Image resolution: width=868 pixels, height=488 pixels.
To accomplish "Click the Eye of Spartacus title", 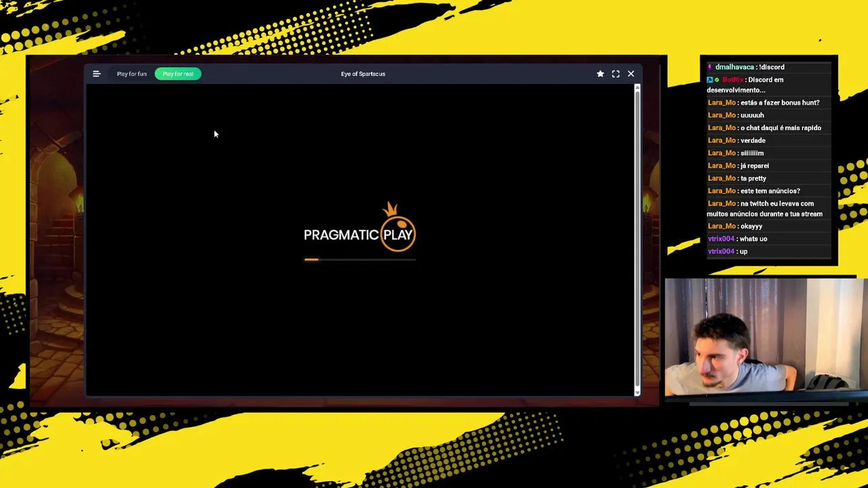I will [363, 74].
